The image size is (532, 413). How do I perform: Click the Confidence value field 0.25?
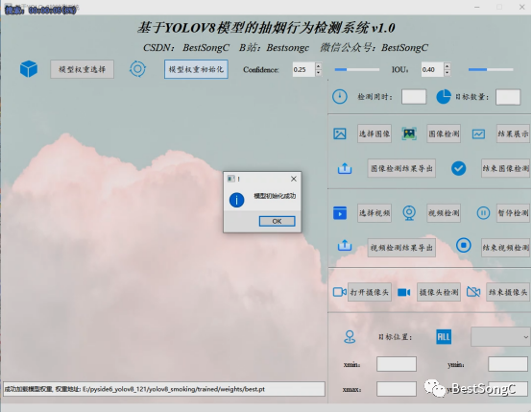[x=304, y=69]
